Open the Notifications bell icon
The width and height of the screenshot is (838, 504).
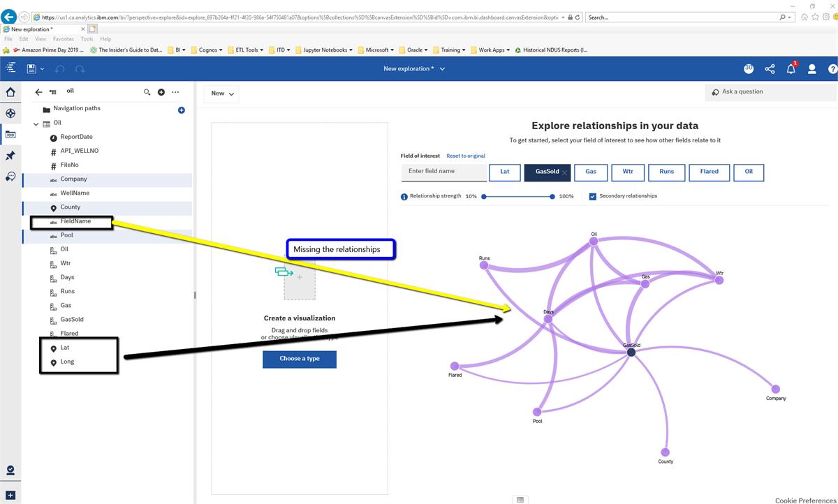(791, 69)
